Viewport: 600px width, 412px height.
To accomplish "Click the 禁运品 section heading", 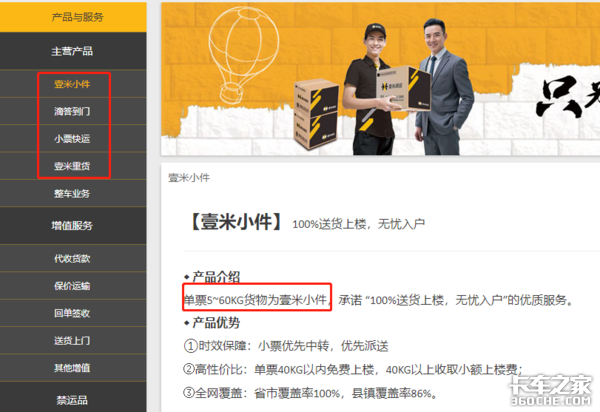I will 73,398.
